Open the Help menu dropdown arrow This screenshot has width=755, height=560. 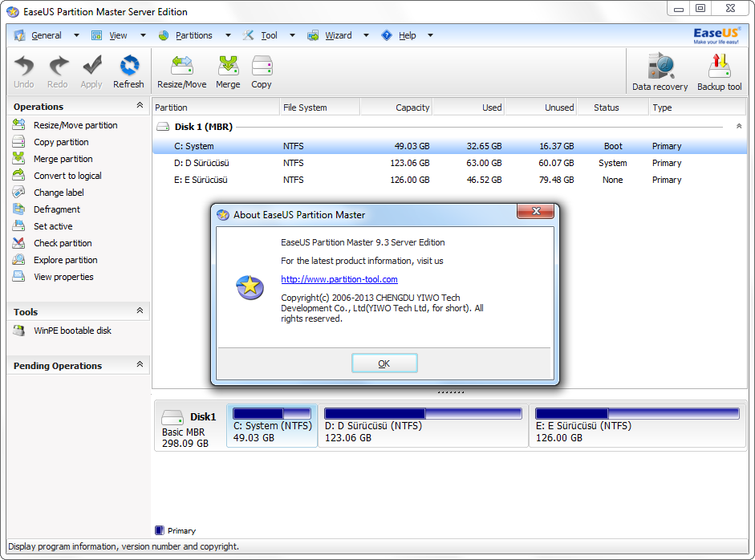430,35
